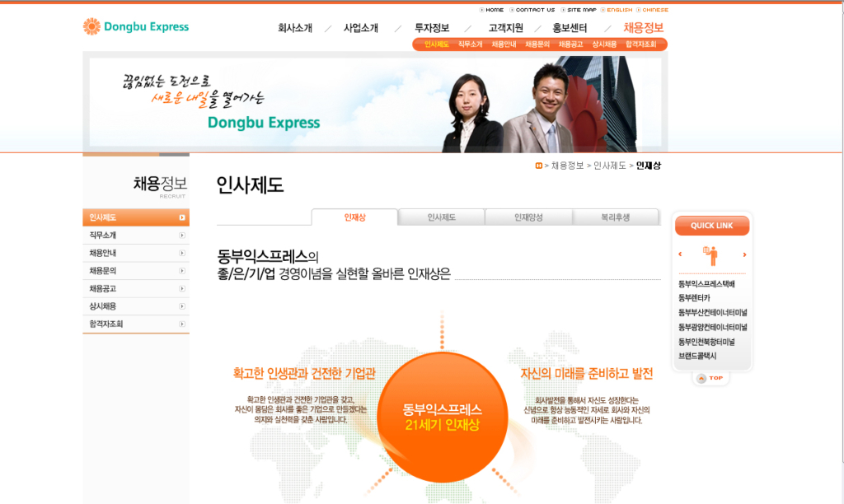Open the 동부익스프레스택배 quick link
The image size is (844, 504).
(706, 283)
